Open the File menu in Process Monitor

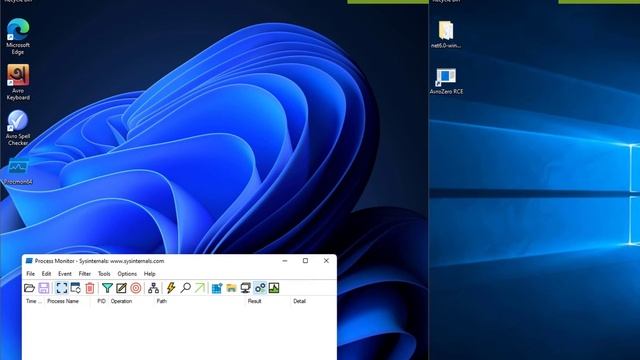click(31, 273)
